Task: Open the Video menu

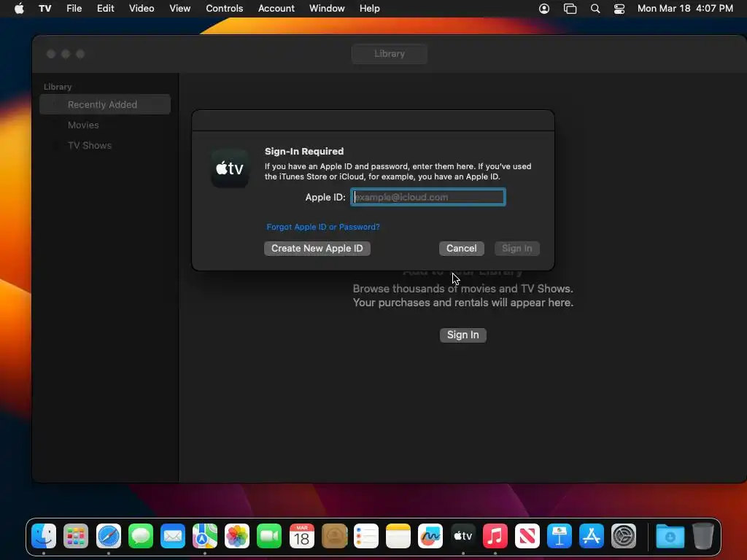Action: coord(142,8)
